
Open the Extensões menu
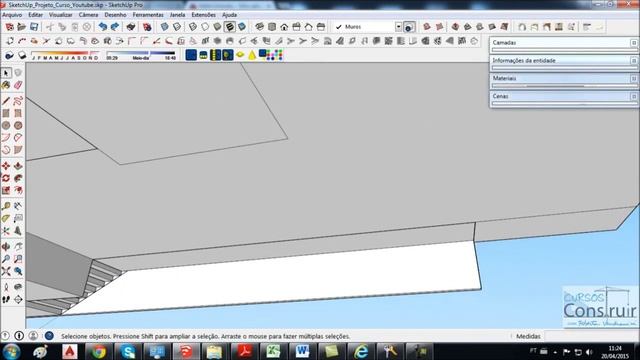[x=203, y=15]
